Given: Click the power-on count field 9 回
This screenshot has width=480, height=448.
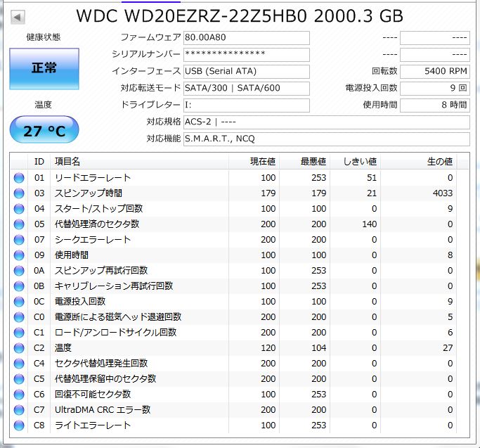Looking at the screenshot, I should (x=435, y=88).
